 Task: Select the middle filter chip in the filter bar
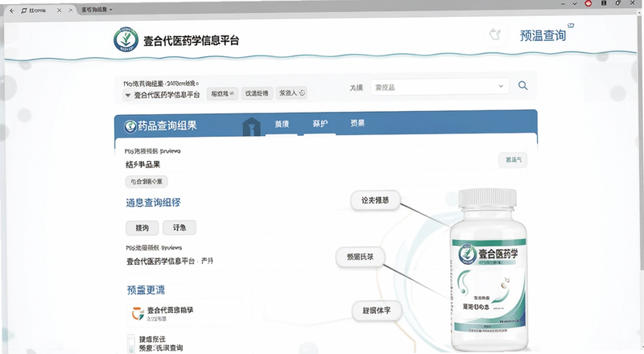pyautogui.click(x=257, y=93)
